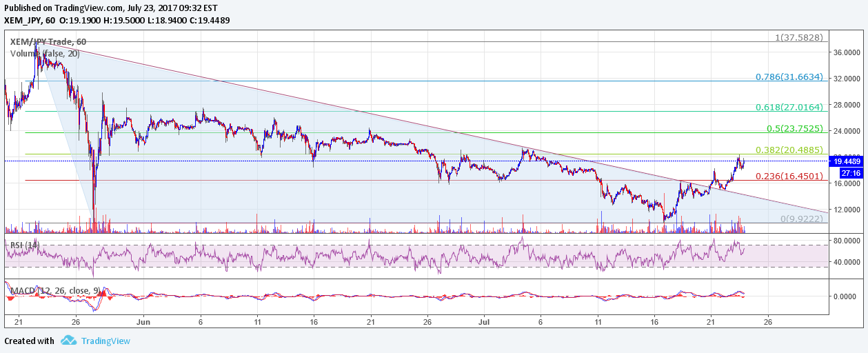This screenshot has width=868, height=353.
Task: Click the Jun label on the time axis
Action: pos(143,321)
